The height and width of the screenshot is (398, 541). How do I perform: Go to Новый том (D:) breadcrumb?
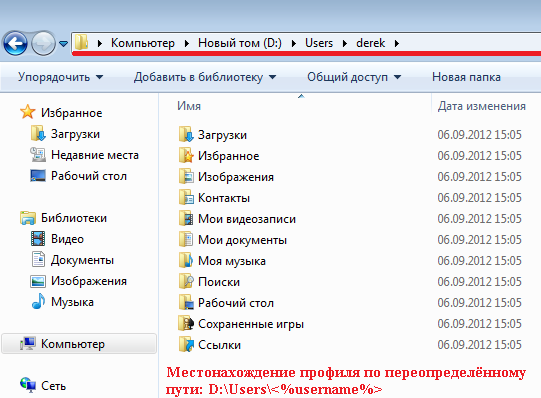tap(240, 43)
